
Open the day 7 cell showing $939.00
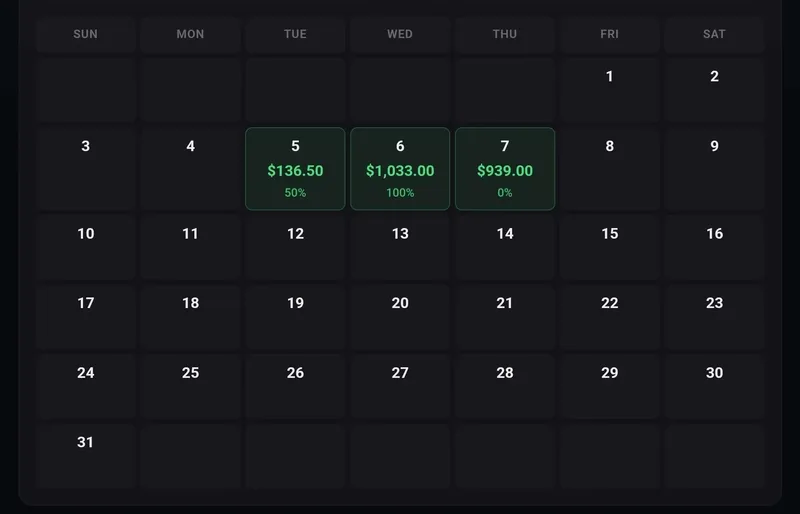coord(505,168)
